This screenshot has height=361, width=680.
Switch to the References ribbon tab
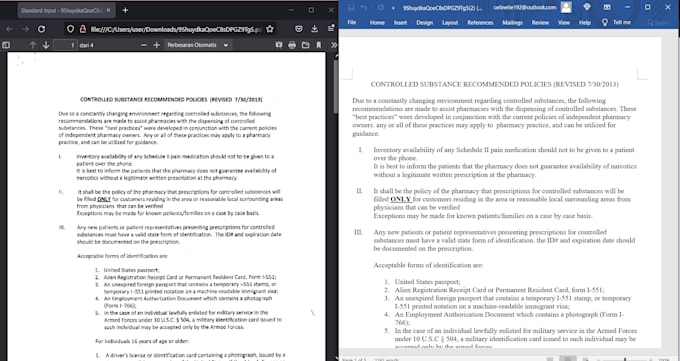[x=480, y=22]
